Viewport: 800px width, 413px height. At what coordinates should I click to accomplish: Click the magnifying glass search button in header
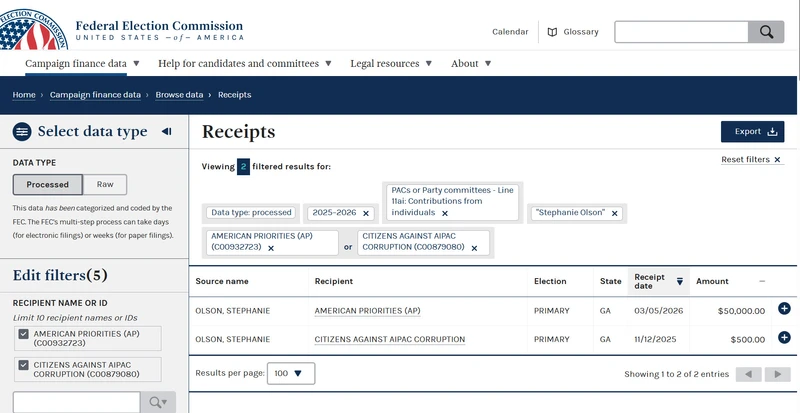766,32
